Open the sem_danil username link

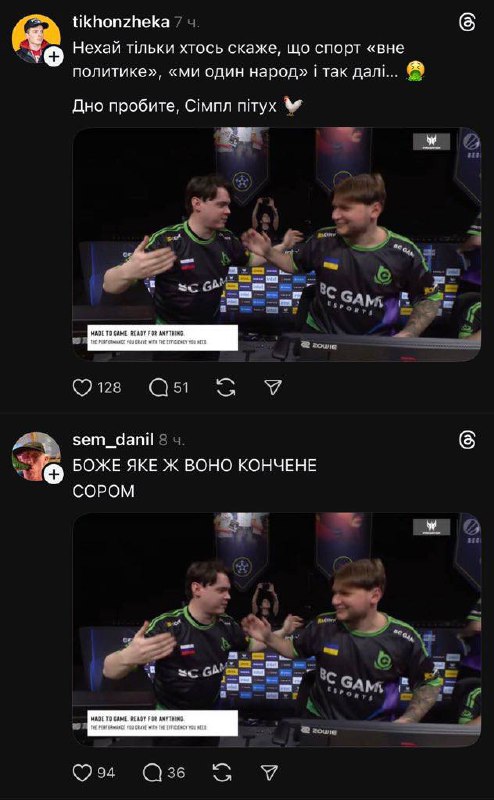pyautogui.click(x=113, y=439)
